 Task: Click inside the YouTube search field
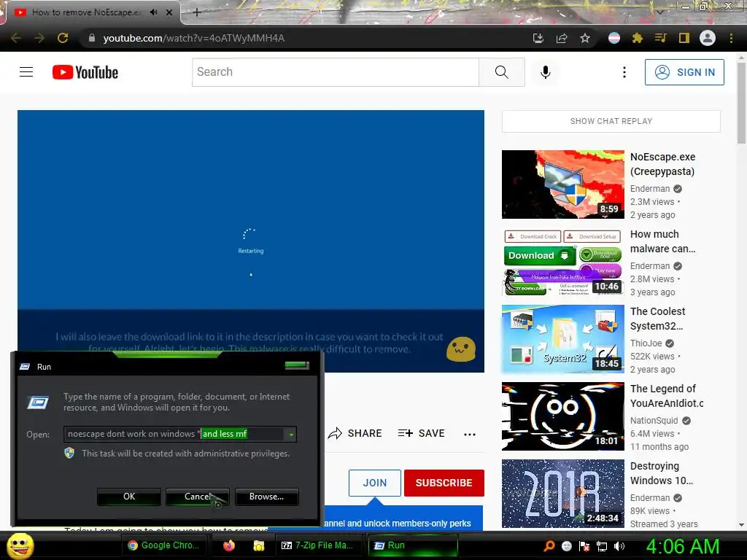click(336, 72)
